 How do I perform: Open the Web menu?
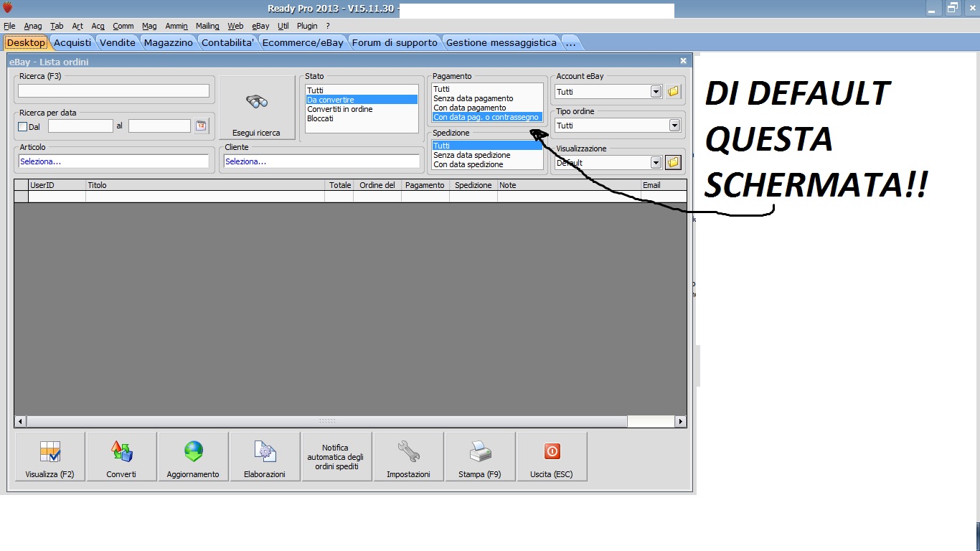(x=235, y=26)
